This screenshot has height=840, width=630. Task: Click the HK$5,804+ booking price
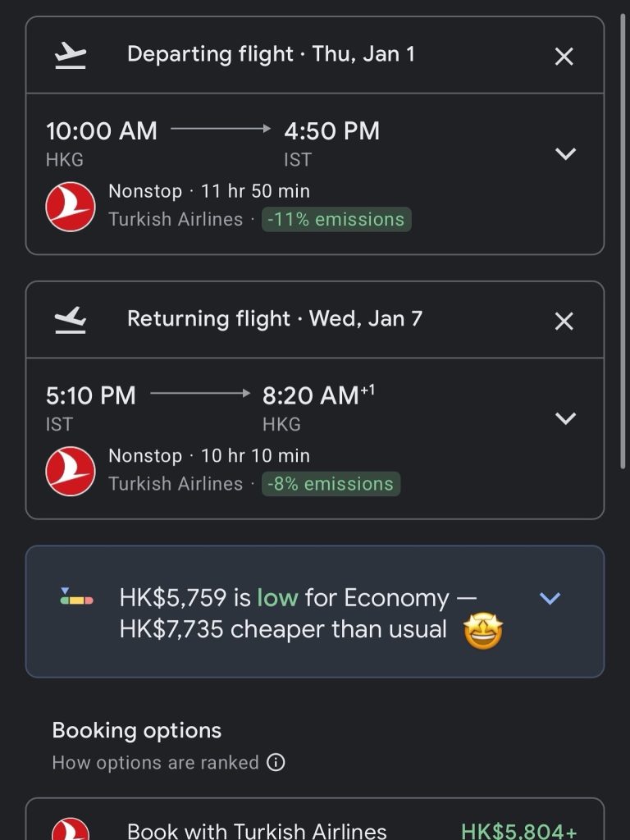(518, 830)
